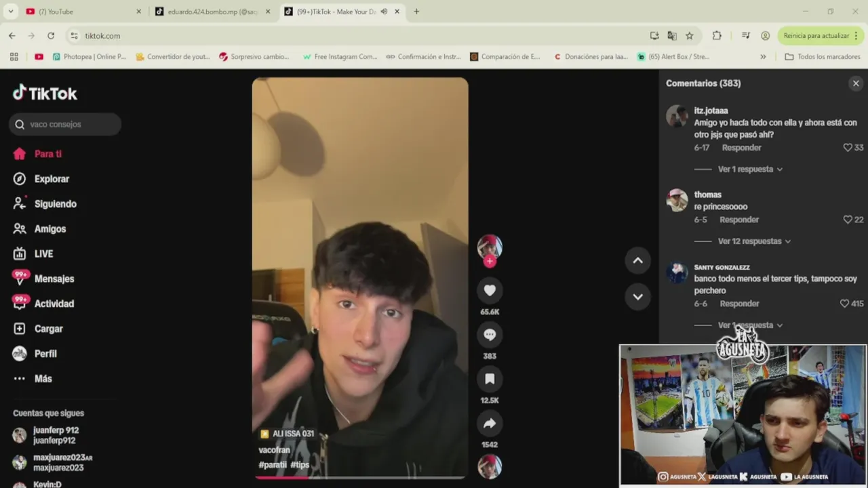The height and width of the screenshot is (488, 868).
Task: Open the browser extensions icon
Action: pos(717,36)
